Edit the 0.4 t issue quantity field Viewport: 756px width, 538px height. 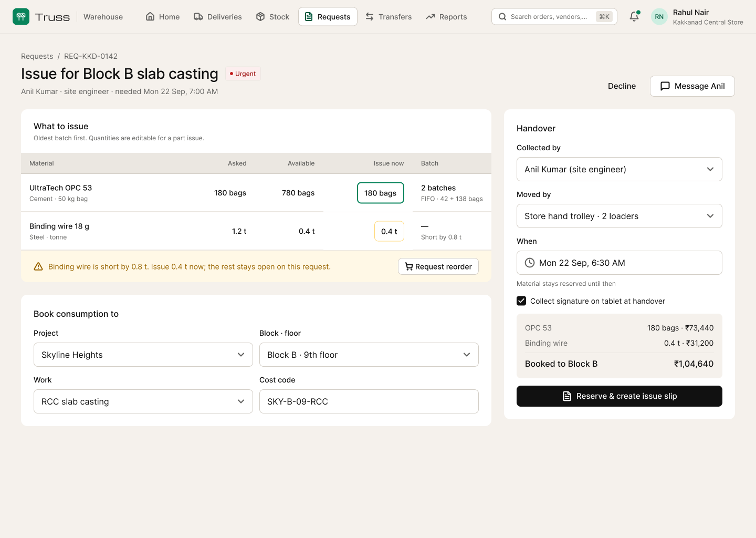point(389,231)
